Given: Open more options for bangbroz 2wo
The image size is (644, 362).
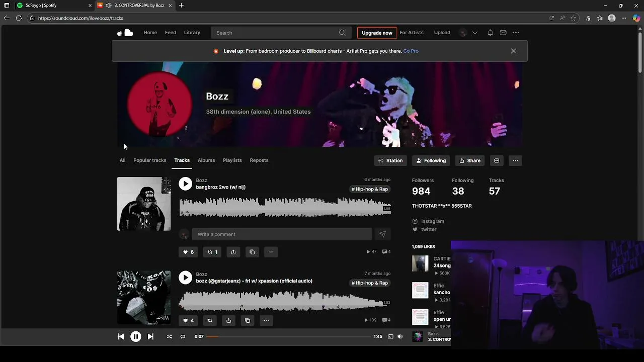Looking at the screenshot, I should point(271,252).
